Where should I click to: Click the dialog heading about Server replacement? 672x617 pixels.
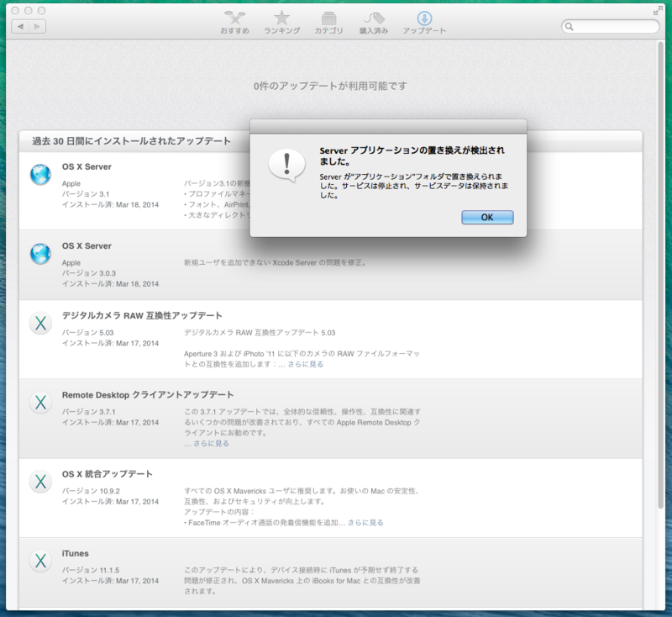click(x=412, y=156)
